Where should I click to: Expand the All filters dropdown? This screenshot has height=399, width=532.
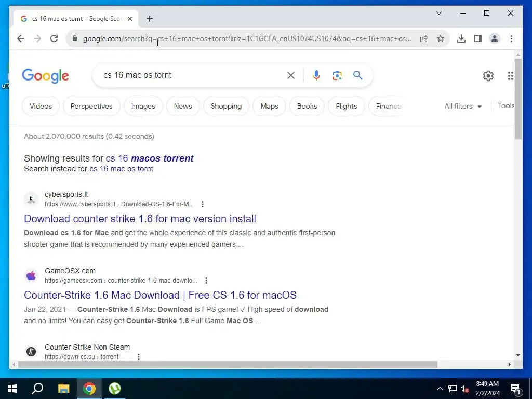point(463,106)
